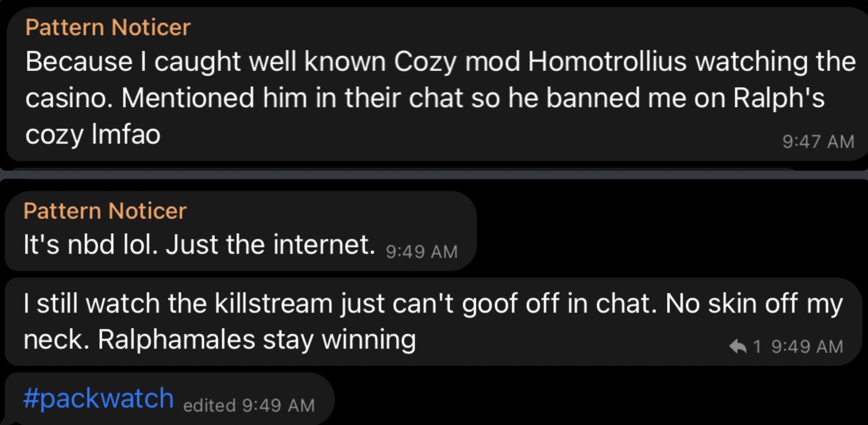
Task: Click 'Ralphamales stay winning' text
Action: pyautogui.click(x=257, y=339)
